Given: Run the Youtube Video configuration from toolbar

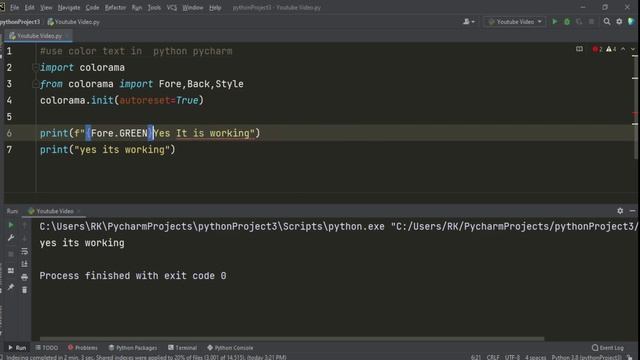Looking at the screenshot, I should (554, 22).
